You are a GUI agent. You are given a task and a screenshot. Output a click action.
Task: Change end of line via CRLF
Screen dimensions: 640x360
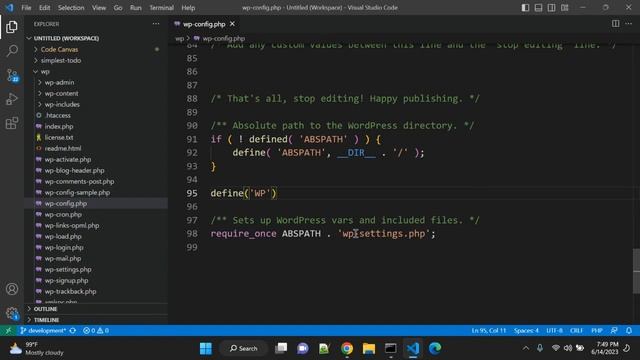tap(576, 330)
